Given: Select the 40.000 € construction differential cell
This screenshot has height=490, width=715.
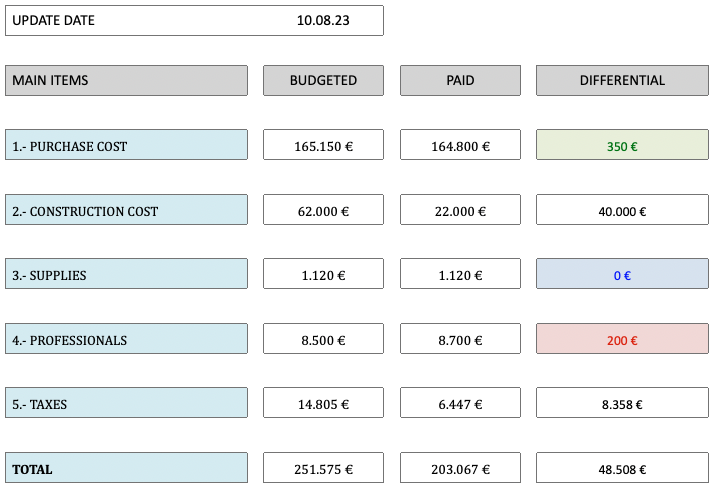Looking at the screenshot, I should click(x=622, y=211).
